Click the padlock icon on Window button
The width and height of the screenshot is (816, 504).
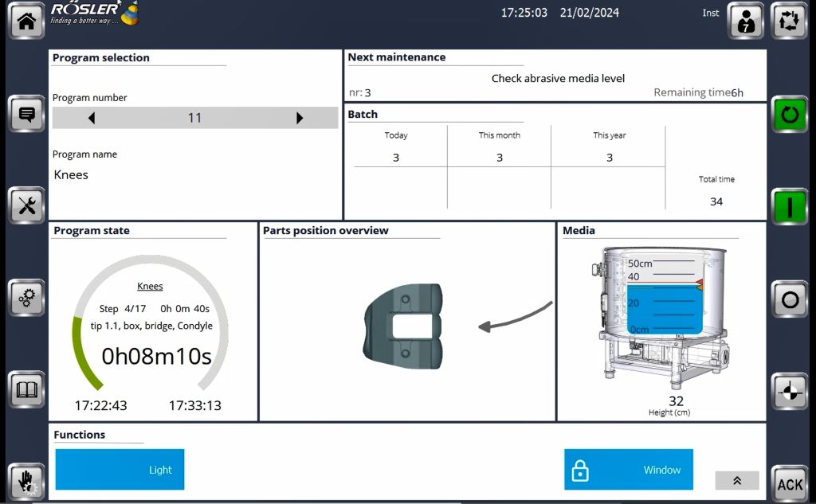580,471
